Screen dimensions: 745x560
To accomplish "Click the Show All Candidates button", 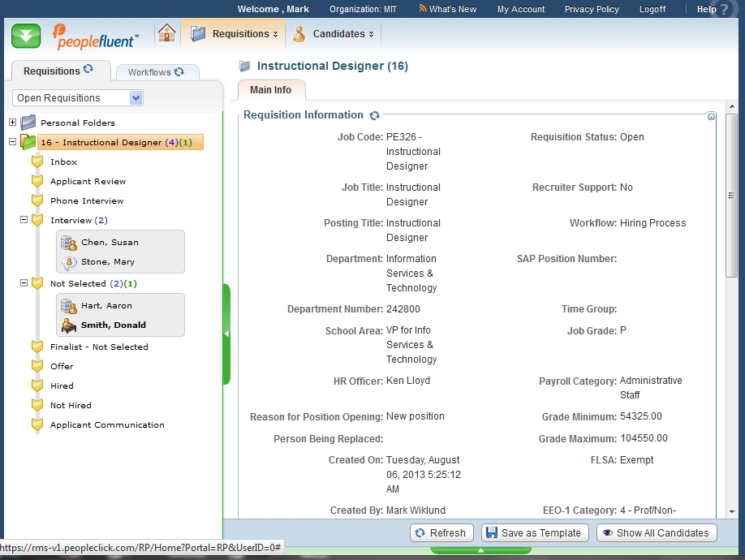I will (x=656, y=533).
